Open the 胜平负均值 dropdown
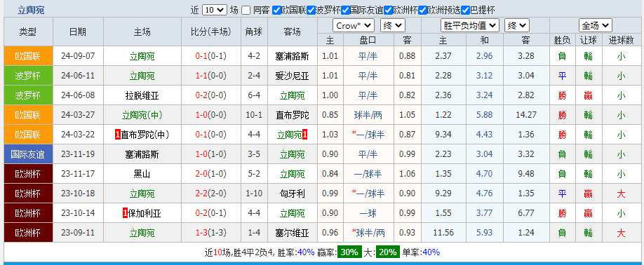This screenshot has height=265, width=644. 470,26
